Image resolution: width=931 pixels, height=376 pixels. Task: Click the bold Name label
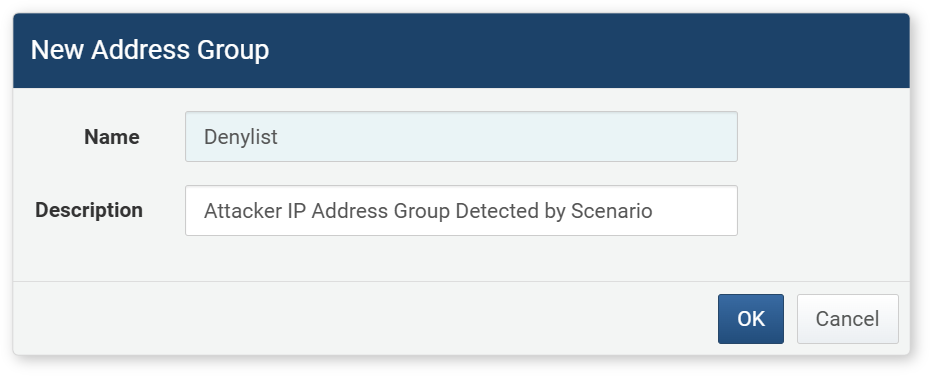coord(112,137)
